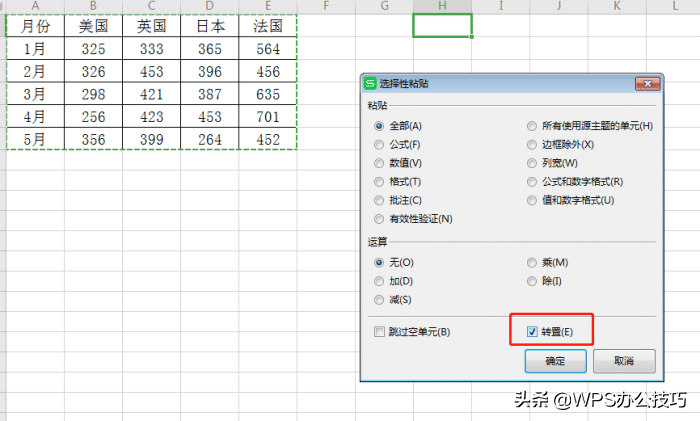Click cell containing 333
This screenshot has width=700, height=421.
coord(151,48)
